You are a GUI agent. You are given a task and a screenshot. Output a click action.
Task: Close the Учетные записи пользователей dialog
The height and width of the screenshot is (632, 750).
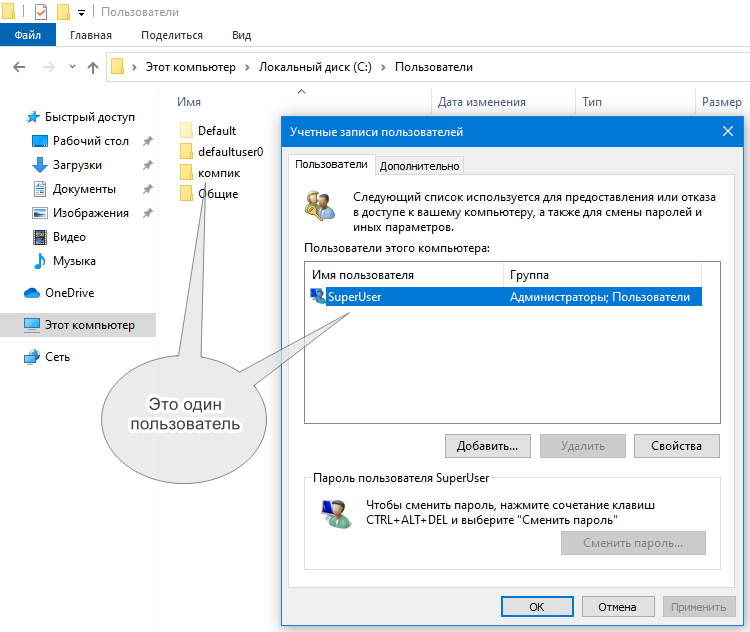coord(728,131)
